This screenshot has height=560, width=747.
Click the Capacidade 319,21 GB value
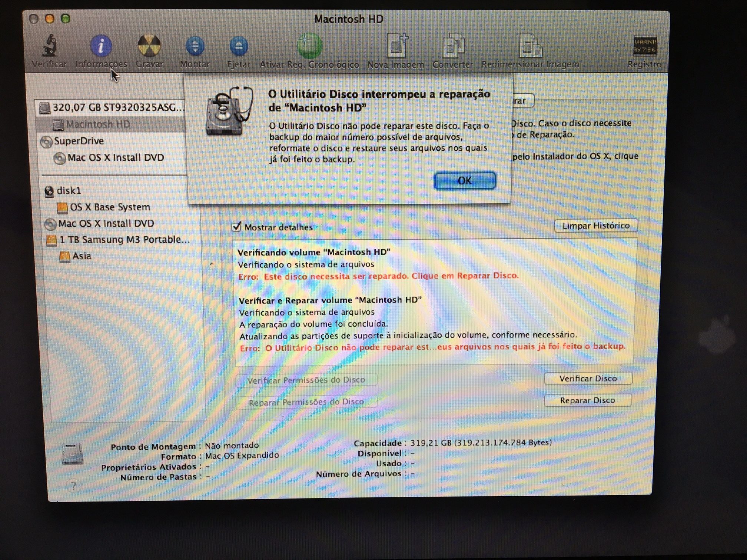481,443
